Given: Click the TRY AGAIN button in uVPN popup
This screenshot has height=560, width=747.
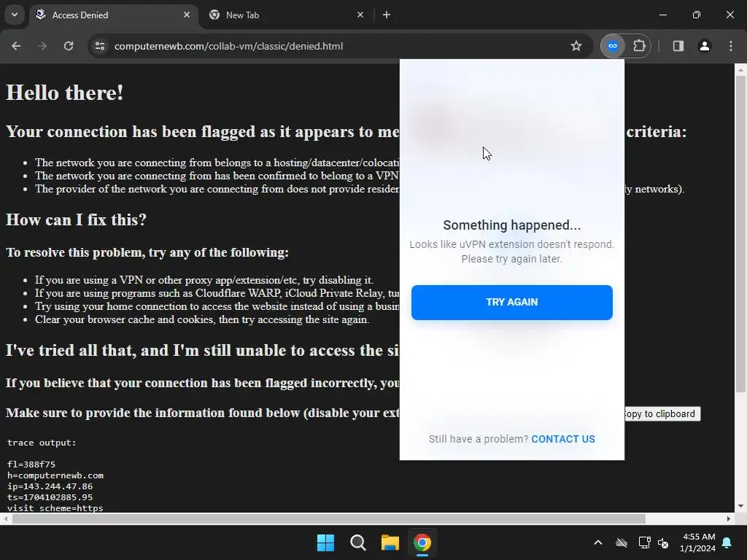Looking at the screenshot, I should [511, 303].
